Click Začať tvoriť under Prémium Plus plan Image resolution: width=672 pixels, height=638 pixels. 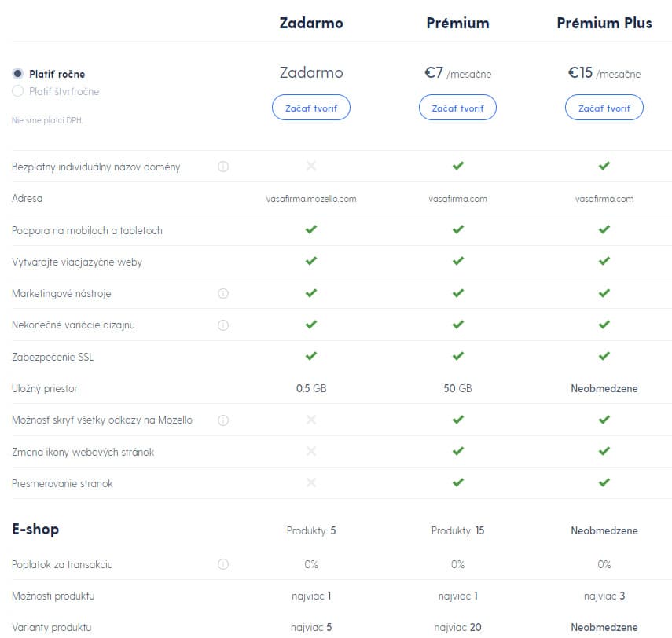[x=604, y=108]
